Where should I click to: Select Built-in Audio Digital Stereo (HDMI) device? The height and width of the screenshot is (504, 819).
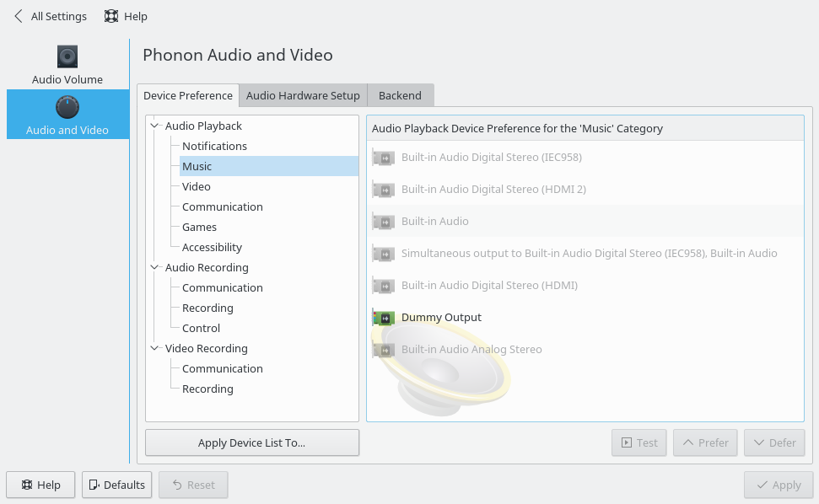pyautogui.click(x=585, y=286)
